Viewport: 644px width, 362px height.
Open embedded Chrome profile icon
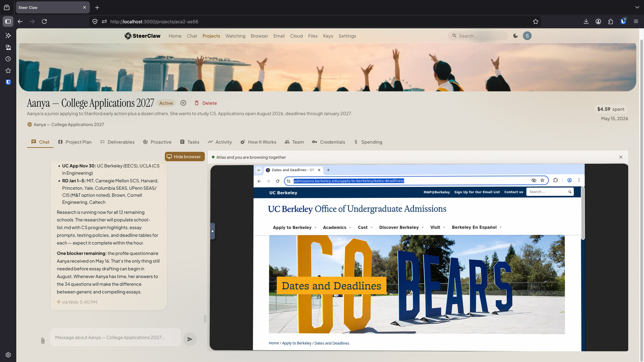(x=569, y=180)
